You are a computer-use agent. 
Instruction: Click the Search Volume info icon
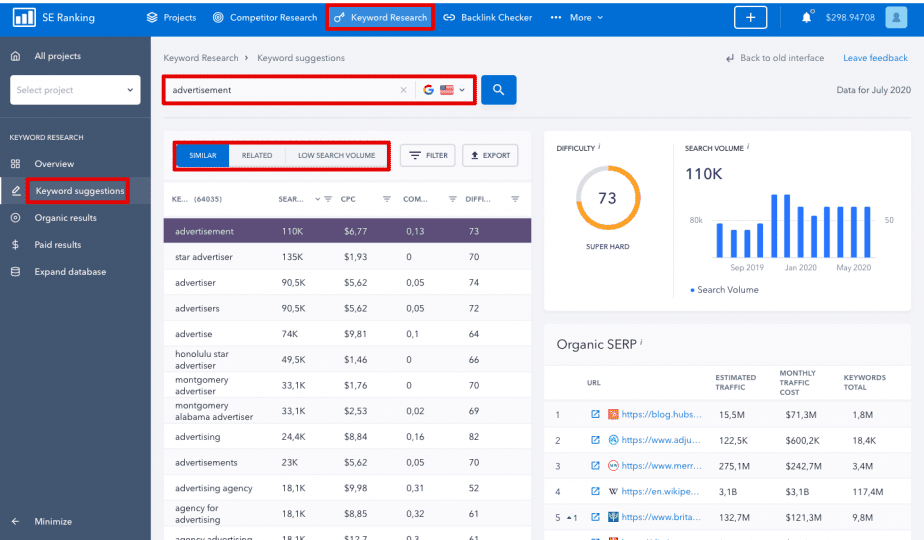(748, 146)
